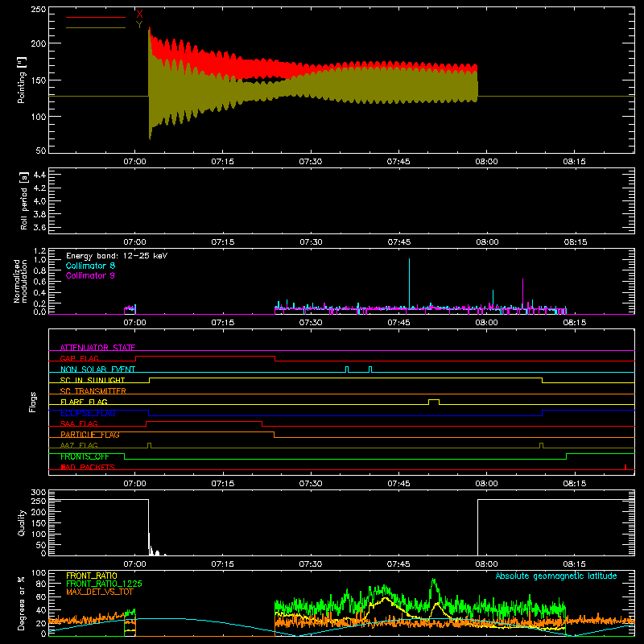Image resolution: width=644 pixels, height=644 pixels.
Task: Click the 4.4 tick on Roll period axis
Action: point(39,175)
